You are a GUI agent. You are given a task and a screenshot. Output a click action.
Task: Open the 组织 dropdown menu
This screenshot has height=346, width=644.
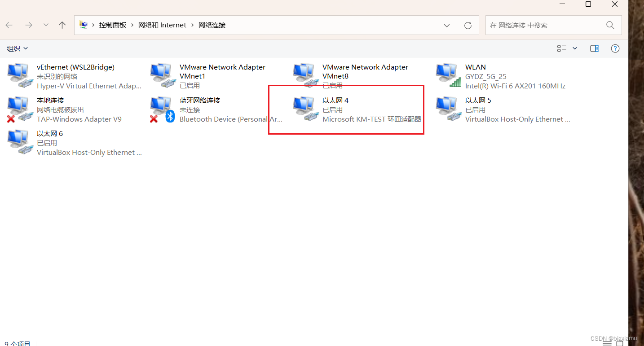click(x=18, y=48)
